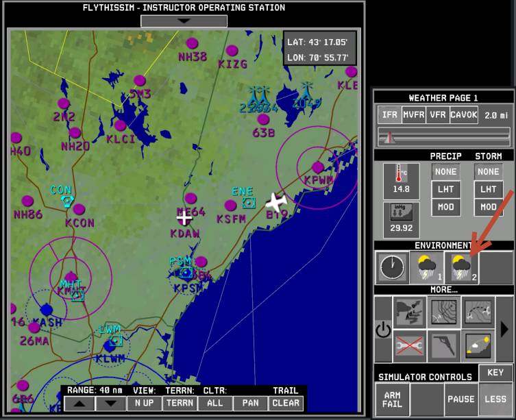Click the KEY button
516x420 pixels.
[x=495, y=373]
